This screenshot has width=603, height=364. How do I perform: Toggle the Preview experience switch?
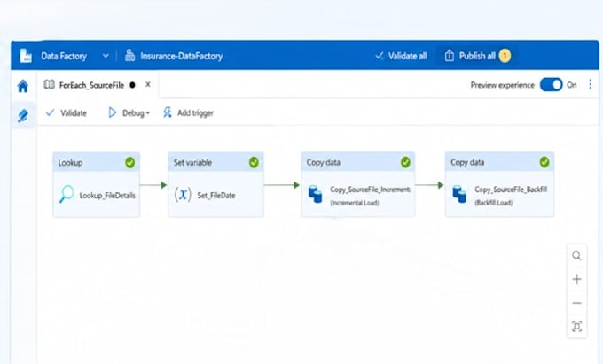point(551,85)
